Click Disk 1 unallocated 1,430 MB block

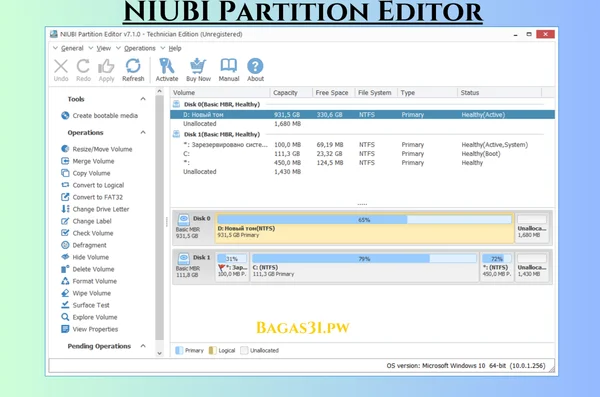tap(532, 267)
